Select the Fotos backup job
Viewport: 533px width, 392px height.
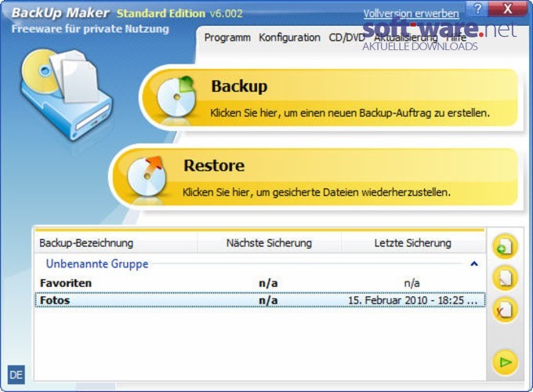(260, 300)
